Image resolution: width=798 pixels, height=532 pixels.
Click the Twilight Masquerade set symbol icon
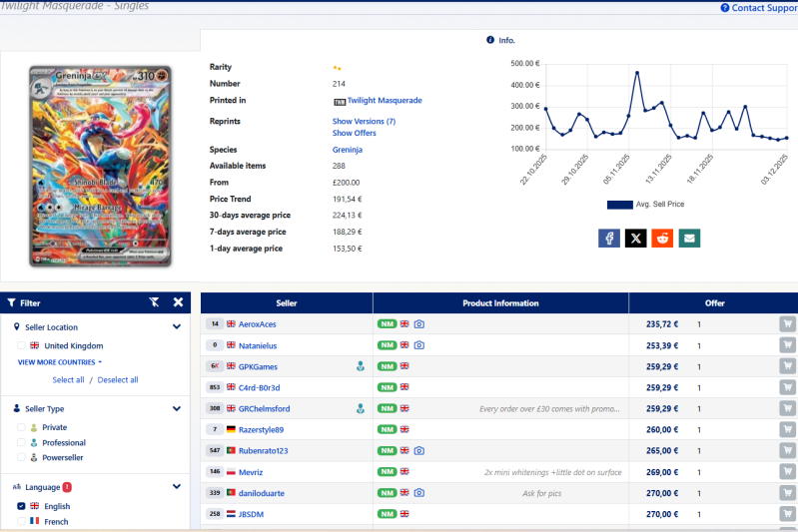click(340, 102)
